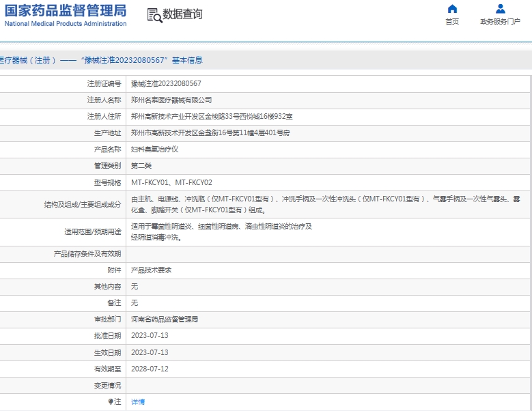
Task: Select the page heading 豫械注准20232080567 基本信息
Action: pyautogui.click(x=142, y=60)
